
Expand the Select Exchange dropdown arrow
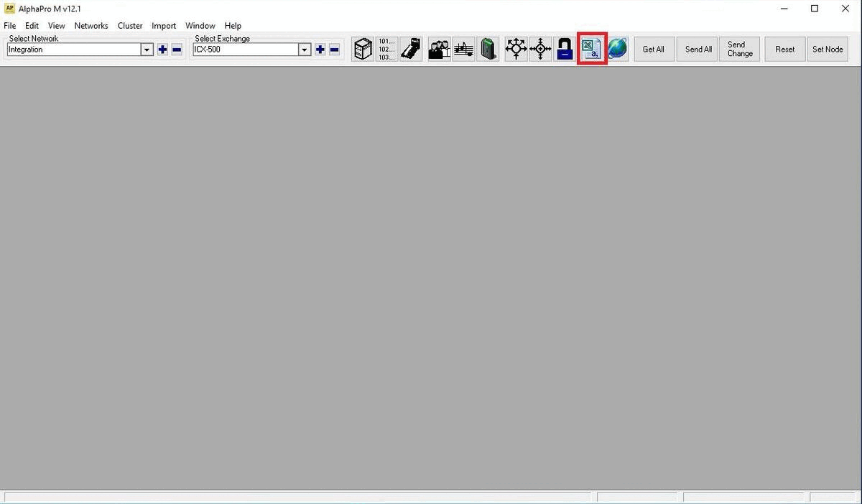305,50
